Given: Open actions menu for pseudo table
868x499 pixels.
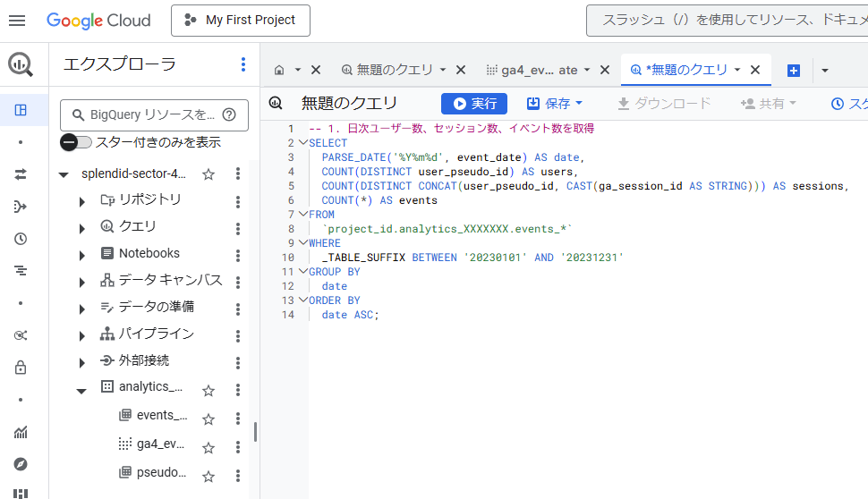Looking at the screenshot, I should [x=238, y=476].
